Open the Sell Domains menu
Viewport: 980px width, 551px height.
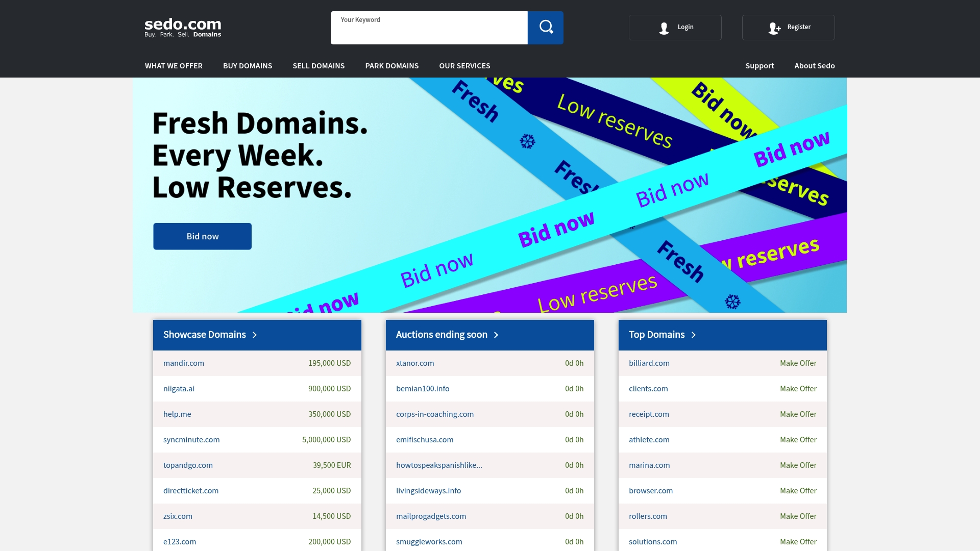[318, 66]
